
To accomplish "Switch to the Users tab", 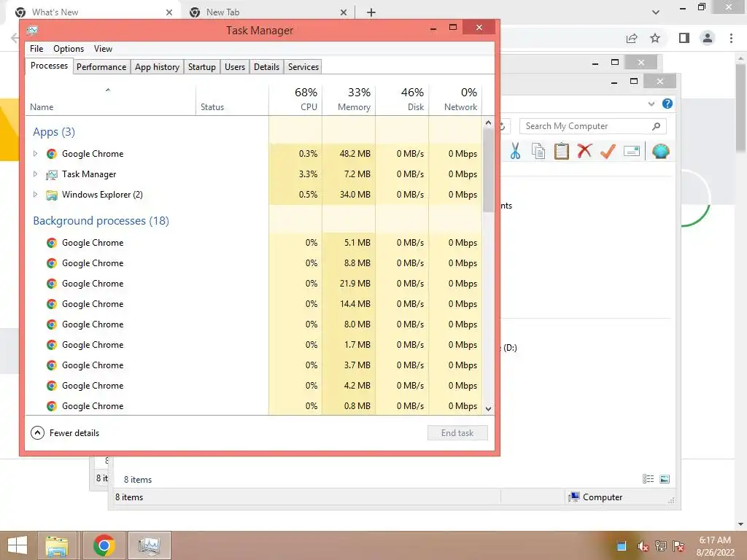I will pyautogui.click(x=235, y=66).
